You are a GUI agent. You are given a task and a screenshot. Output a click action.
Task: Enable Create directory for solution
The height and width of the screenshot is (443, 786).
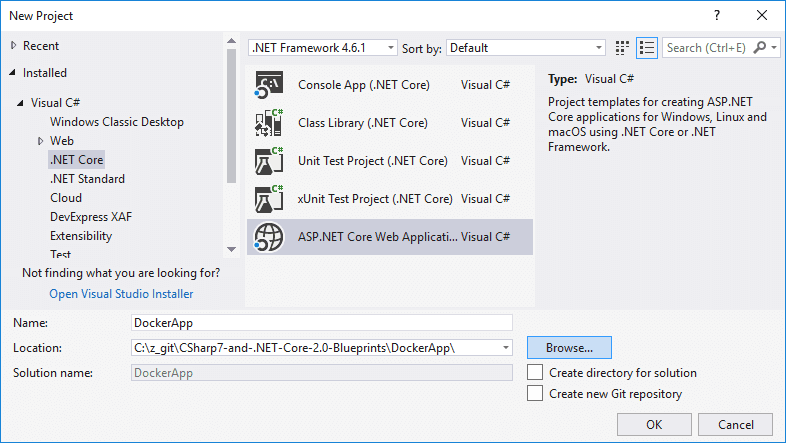click(535, 372)
